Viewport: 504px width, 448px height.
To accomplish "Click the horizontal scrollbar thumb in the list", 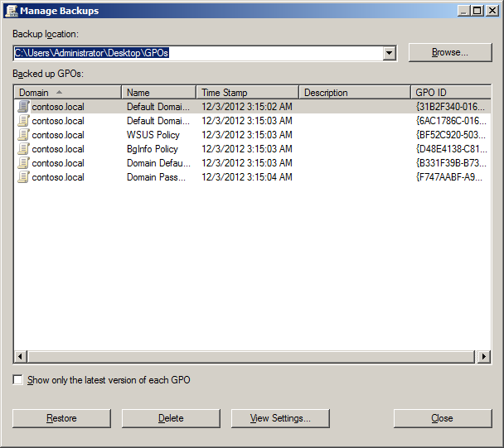I will click(x=251, y=356).
